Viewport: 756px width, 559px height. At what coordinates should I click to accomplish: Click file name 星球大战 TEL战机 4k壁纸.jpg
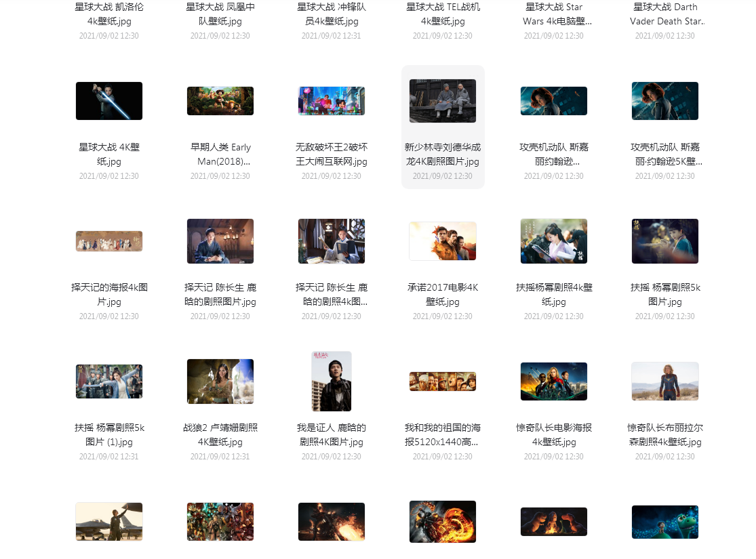point(443,14)
